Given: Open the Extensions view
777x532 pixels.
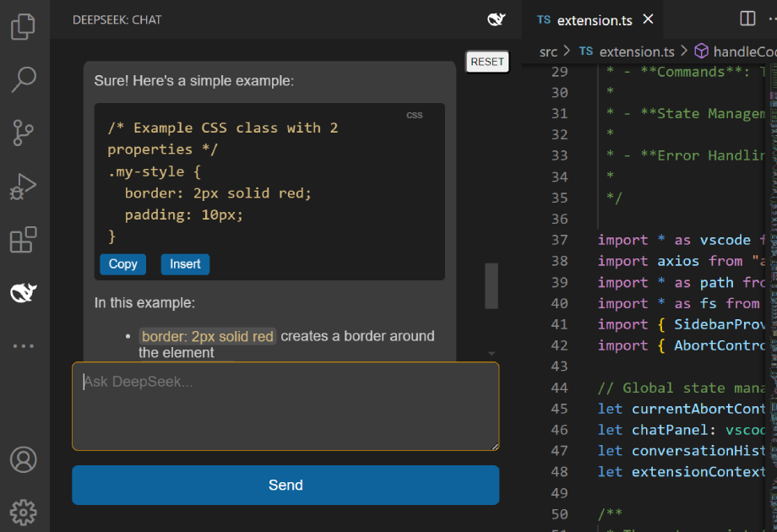Looking at the screenshot, I should tap(24, 240).
